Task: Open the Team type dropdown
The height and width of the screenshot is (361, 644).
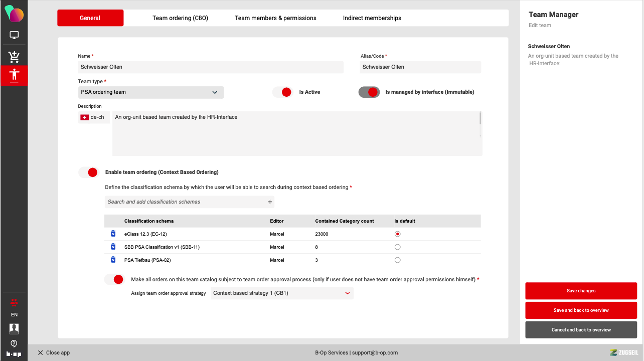Action: click(151, 92)
